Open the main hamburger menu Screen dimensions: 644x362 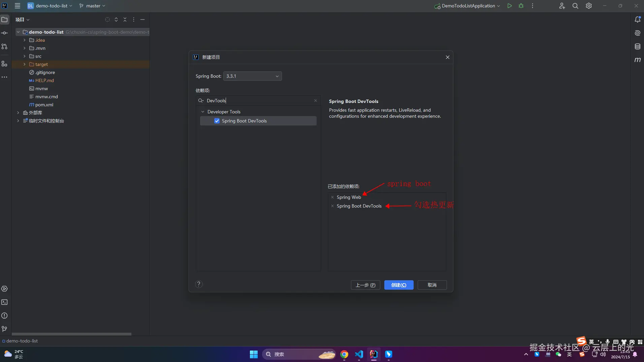[x=18, y=6]
